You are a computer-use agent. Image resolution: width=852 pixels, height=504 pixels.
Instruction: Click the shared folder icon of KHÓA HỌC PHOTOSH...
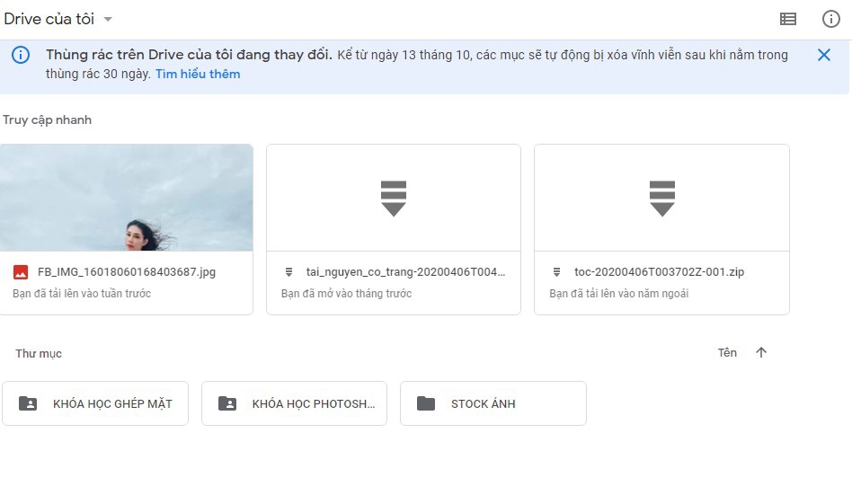227,403
